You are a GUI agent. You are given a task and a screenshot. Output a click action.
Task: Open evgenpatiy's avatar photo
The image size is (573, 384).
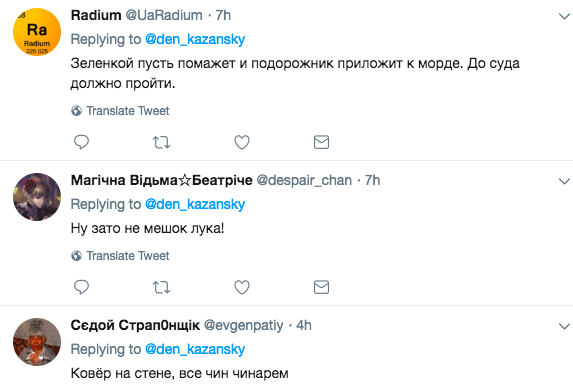[x=37, y=342]
